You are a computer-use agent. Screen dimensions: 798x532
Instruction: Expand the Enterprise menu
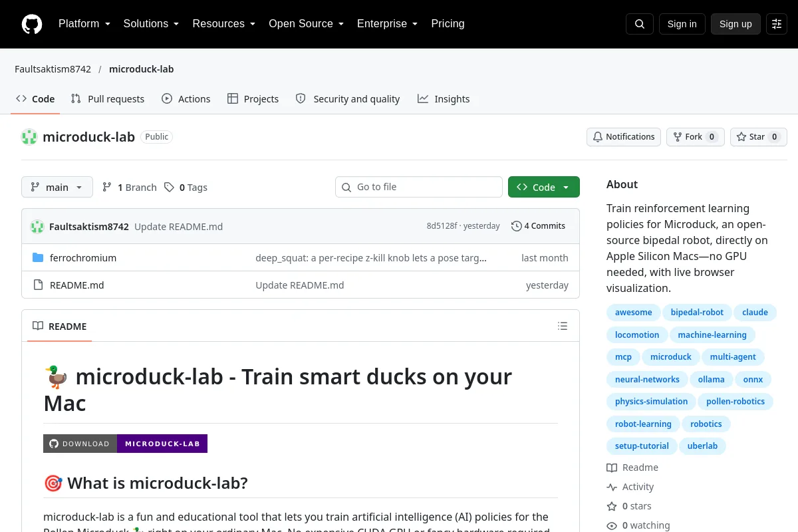pyautogui.click(x=387, y=24)
